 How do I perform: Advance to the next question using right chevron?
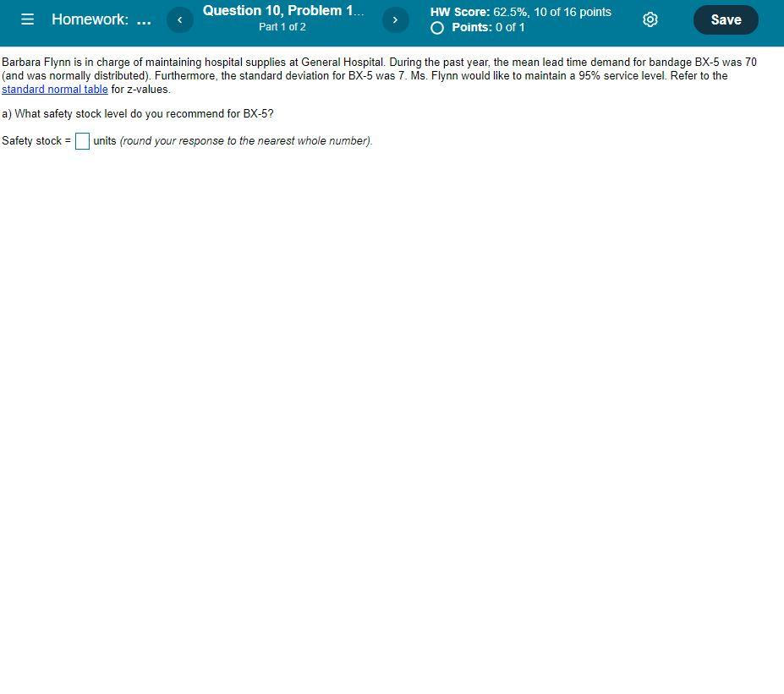pyautogui.click(x=395, y=19)
